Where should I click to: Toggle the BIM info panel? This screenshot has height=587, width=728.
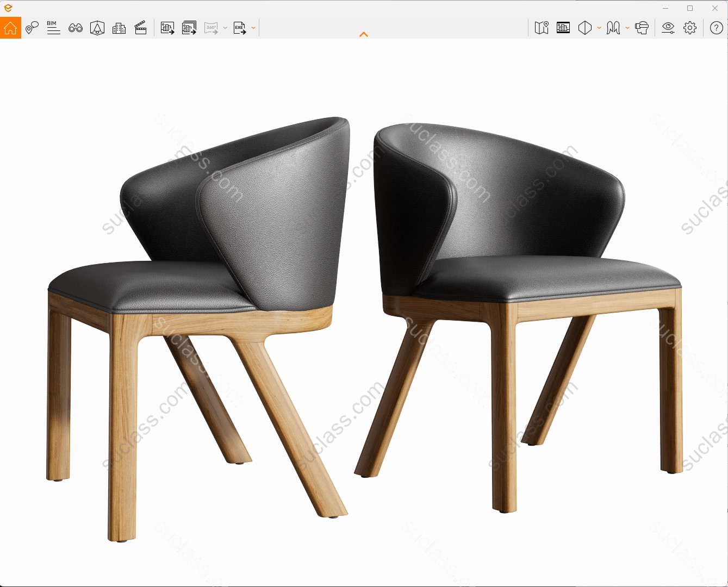(53, 28)
